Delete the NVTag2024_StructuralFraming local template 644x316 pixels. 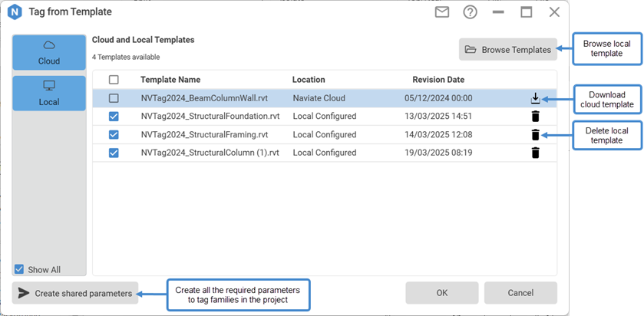[535, 135]
